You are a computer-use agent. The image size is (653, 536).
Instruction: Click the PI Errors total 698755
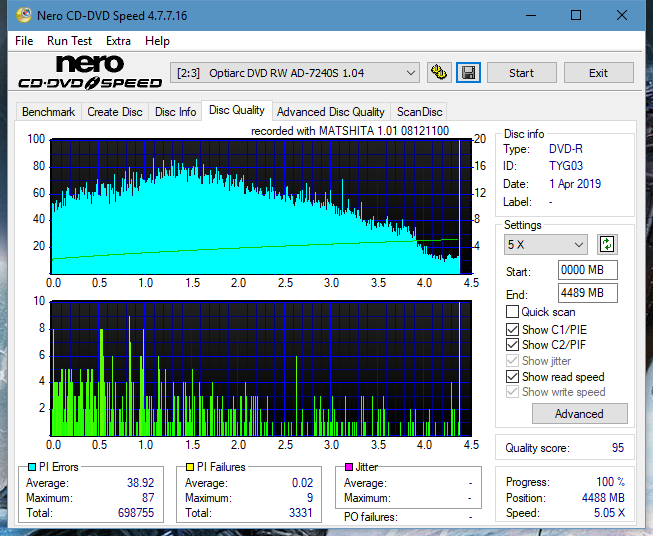(136, 513)
